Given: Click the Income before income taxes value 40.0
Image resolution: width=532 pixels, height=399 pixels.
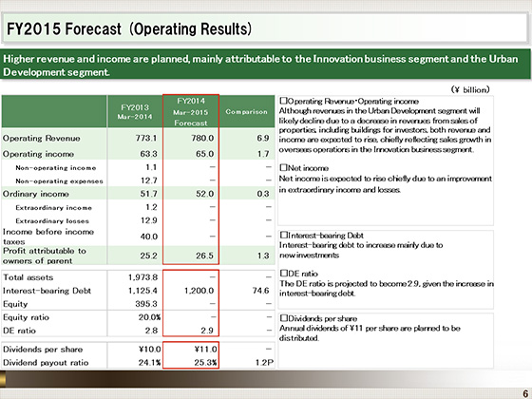Looking at the screenshot, I should pyautogui.click(x=149, y=237).
